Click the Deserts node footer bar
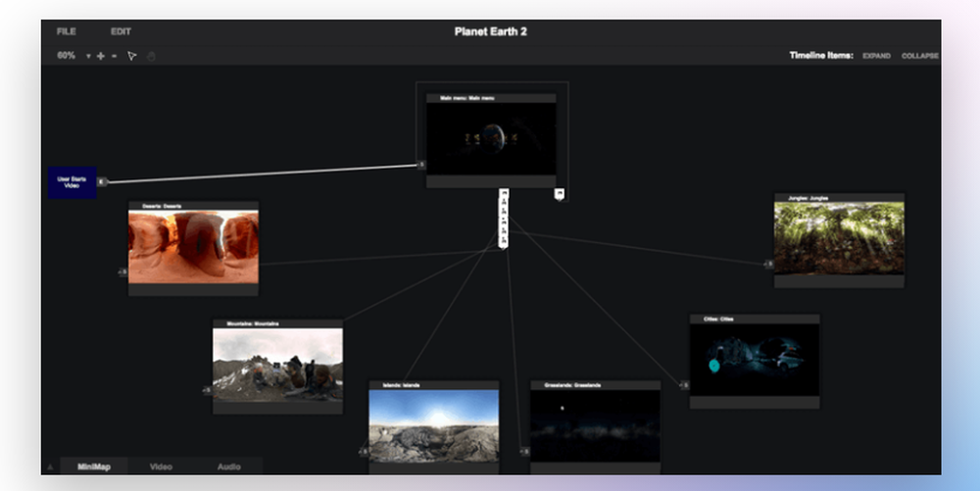The width and height of the screenshot is (980, 491). pos(193,289)
